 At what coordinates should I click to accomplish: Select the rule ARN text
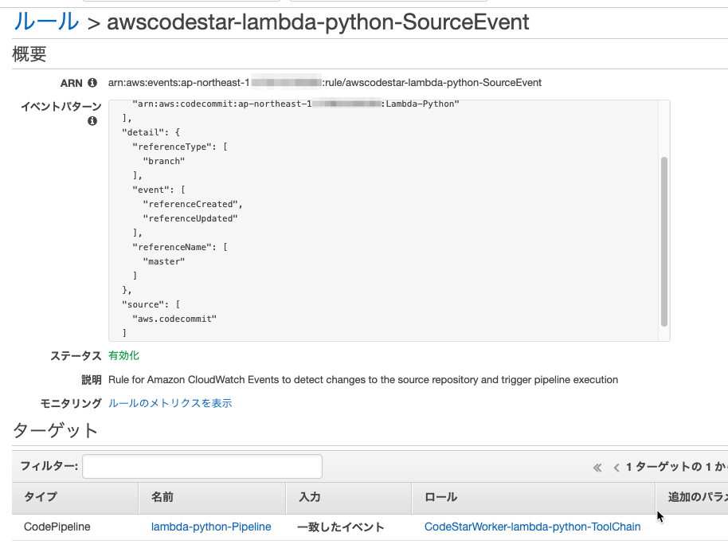point(324,83)
